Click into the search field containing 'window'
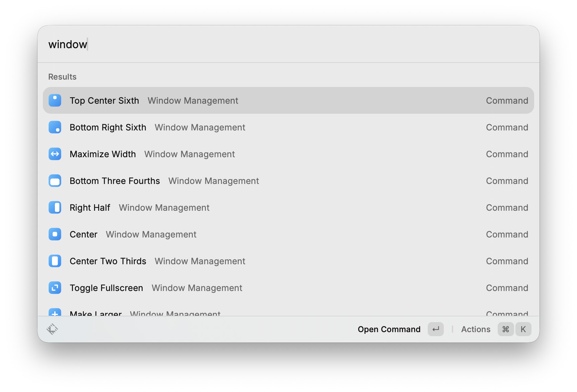577x392 pixels. coord(288,44)
